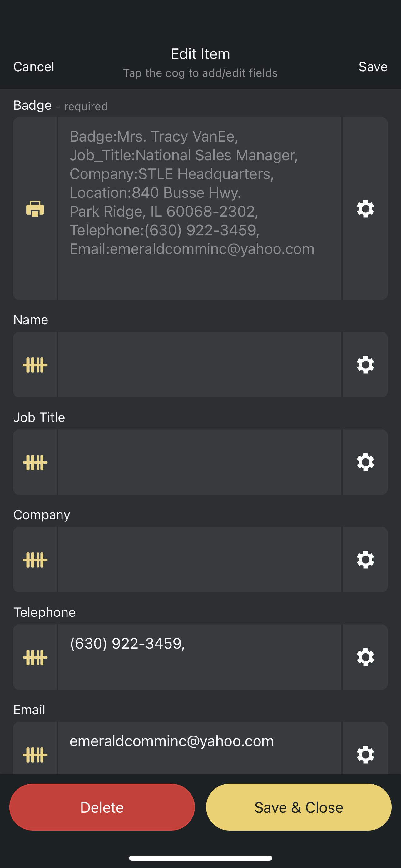Open the cog settings for Telephone field
Image resolution: width=401 pixels, height=868 pixels.
[365, 657]
